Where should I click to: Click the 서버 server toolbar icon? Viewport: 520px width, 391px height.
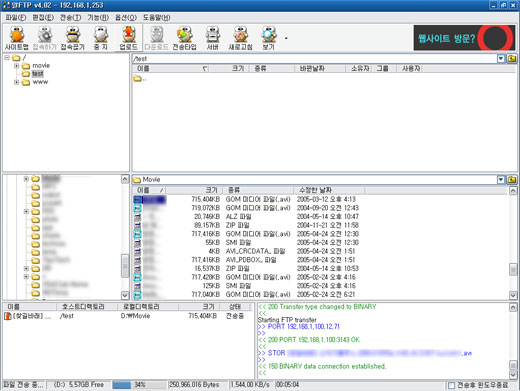click(212, 38)
